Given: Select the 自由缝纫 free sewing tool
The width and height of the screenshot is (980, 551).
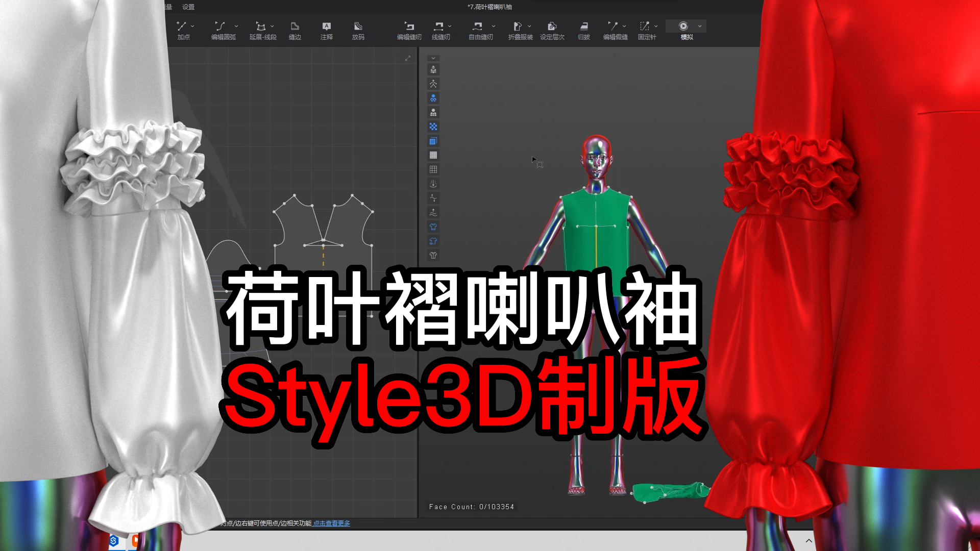Looking at the screenshot, I should (480, 31).
